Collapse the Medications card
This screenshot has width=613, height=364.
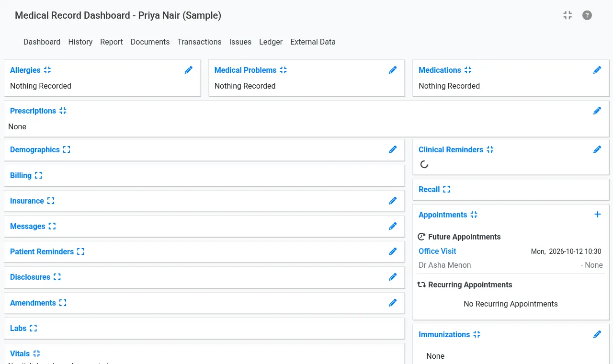pos(468,70)
